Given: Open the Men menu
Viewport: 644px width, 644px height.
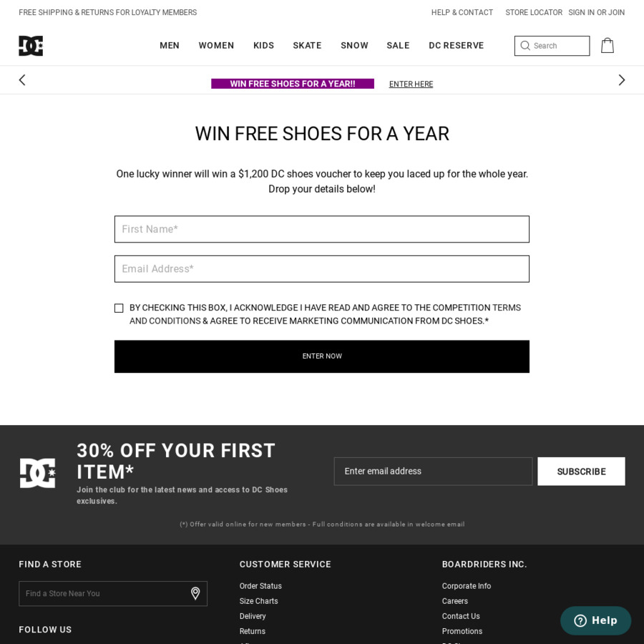Looking at the screenshot, I should [170, 46].
